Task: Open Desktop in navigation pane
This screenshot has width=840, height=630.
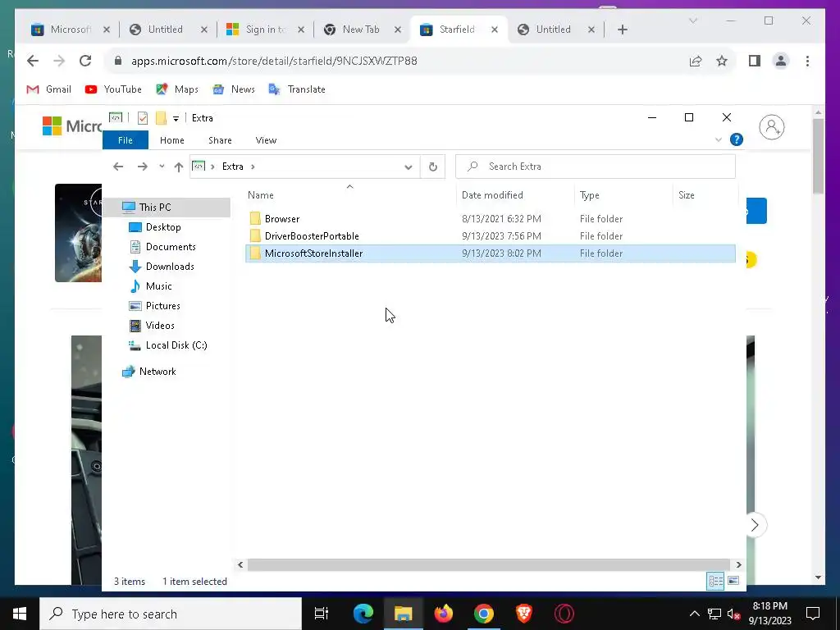Action: 163,227
